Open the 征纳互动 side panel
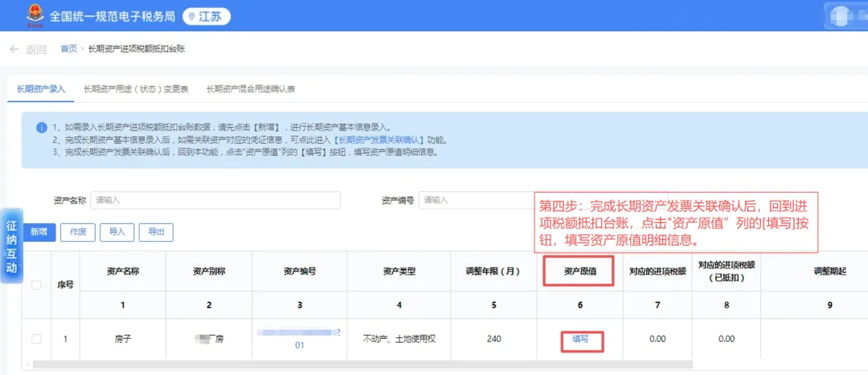The height and width of the screenshot is (375, 868). coord(11,247)
